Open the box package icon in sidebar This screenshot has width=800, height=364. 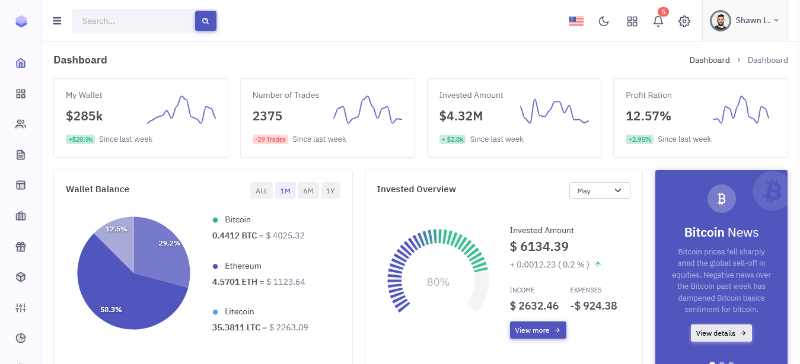point(21,277)
